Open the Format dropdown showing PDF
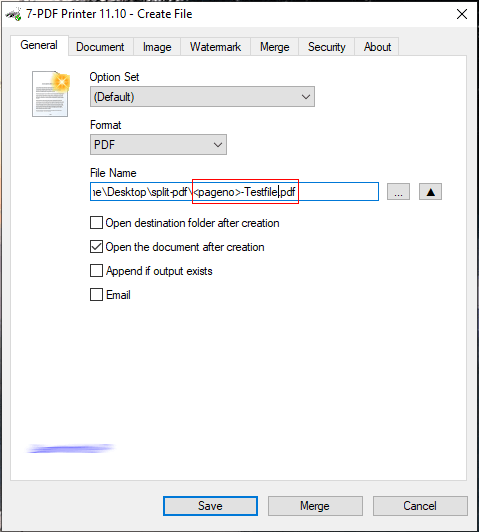The image size is (479, 532). [158, 145]
